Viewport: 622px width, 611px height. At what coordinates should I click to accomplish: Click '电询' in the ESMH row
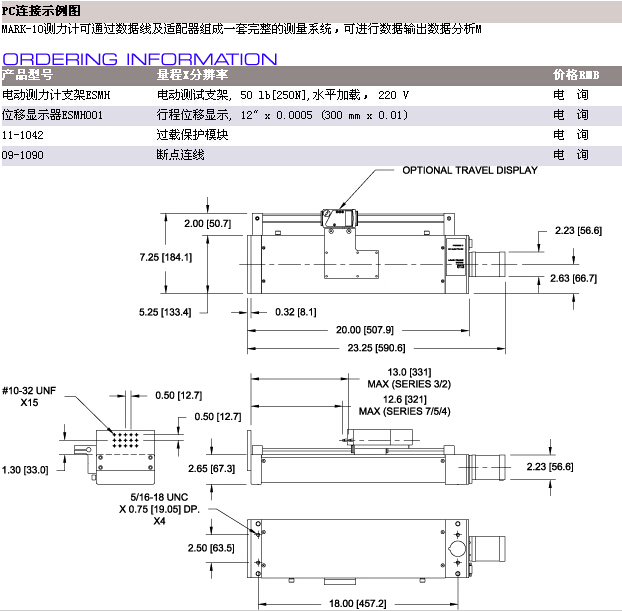click(x=571, y=95)
